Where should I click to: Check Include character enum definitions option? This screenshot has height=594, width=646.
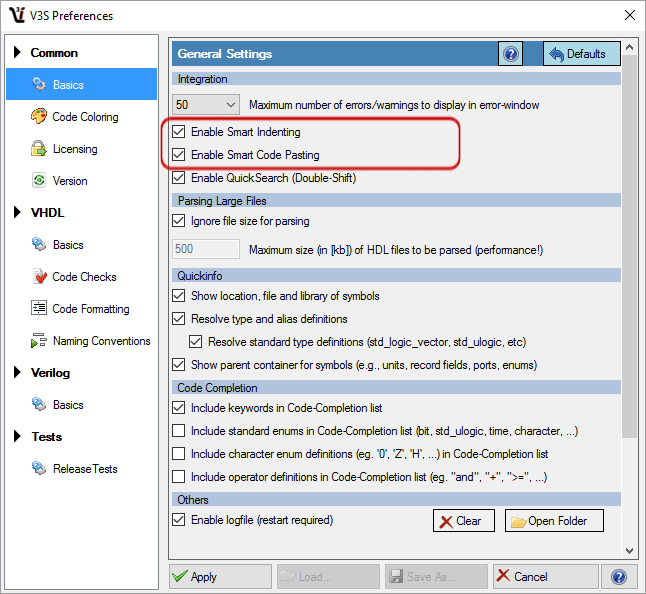coord(178,454)
